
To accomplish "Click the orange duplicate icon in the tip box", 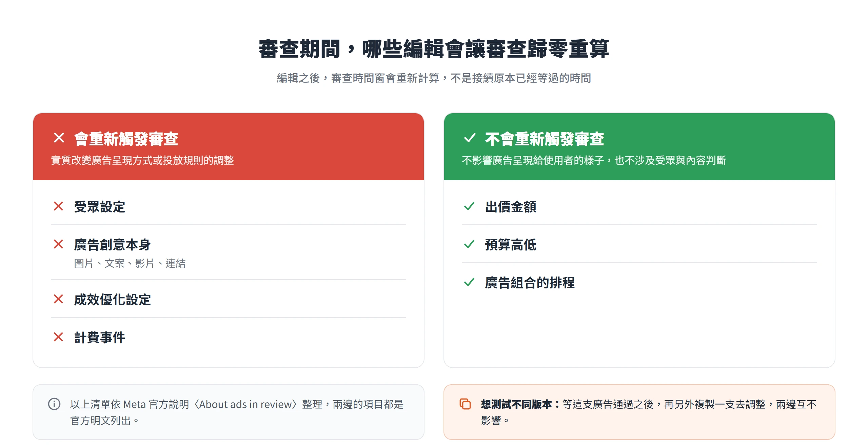I will 465,404.
